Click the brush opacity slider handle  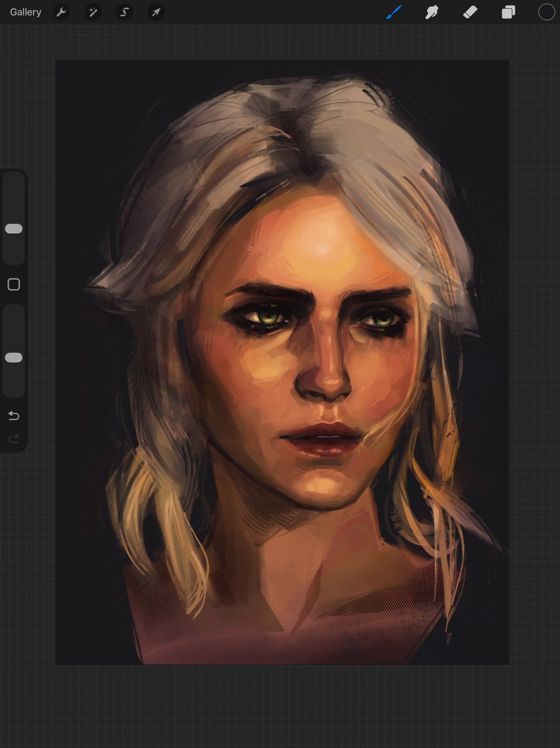(14, 358)
